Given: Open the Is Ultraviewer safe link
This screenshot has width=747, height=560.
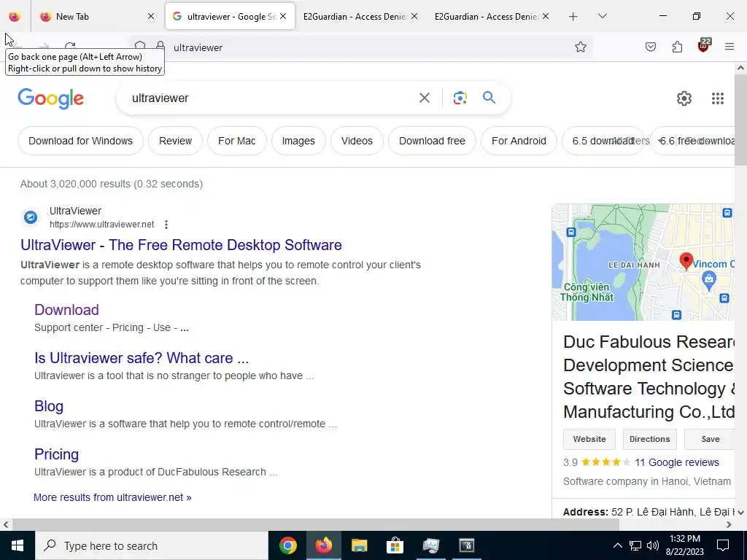Looking at the screenshot, I should 142,357.
